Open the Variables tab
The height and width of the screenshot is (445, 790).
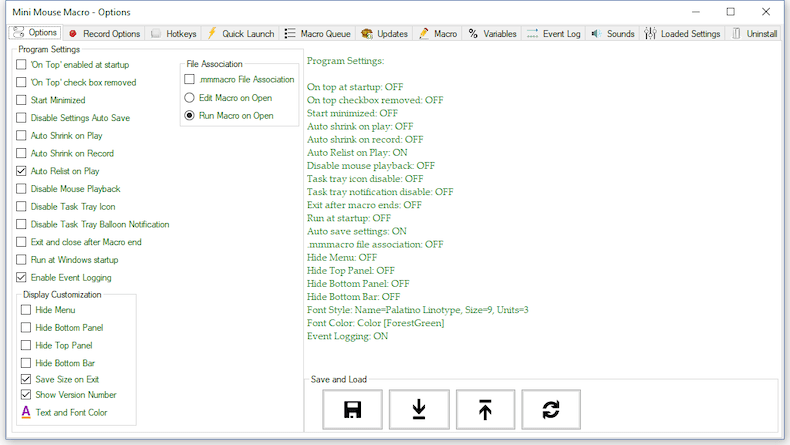[x=493, y=34]
